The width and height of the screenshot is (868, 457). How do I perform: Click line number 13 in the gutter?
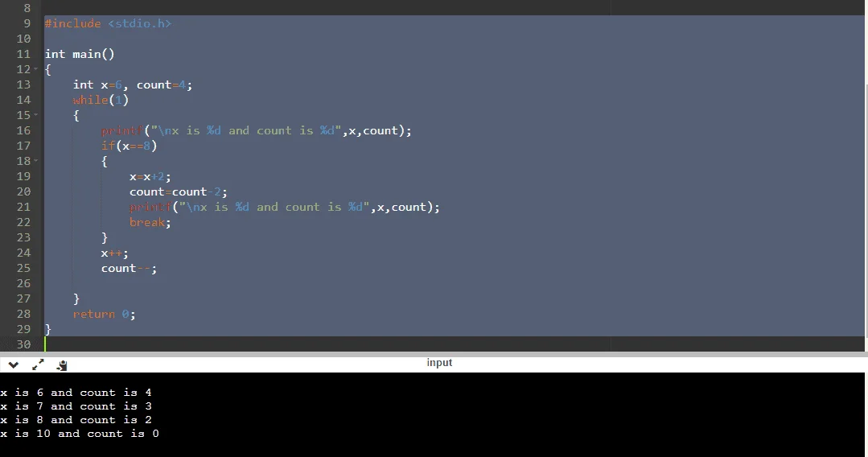click(23, 84)
